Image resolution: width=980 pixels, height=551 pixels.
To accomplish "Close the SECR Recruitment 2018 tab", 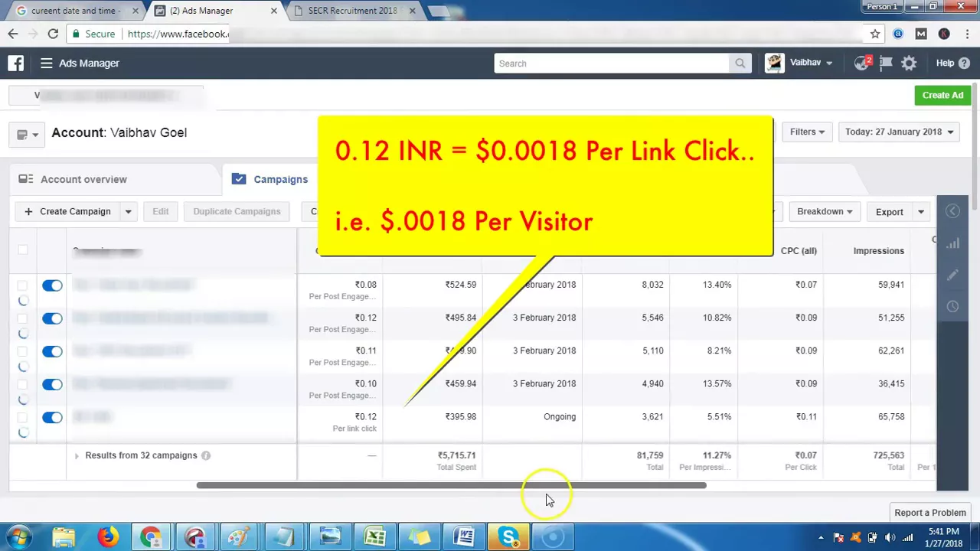I will tap(413, 11).
